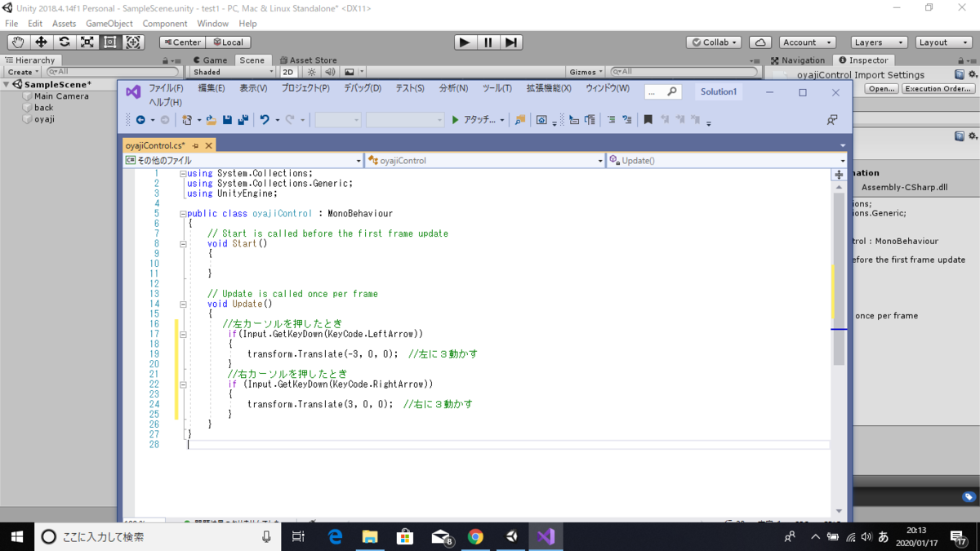Toggle the Local handle rotation button

[228, 42]
